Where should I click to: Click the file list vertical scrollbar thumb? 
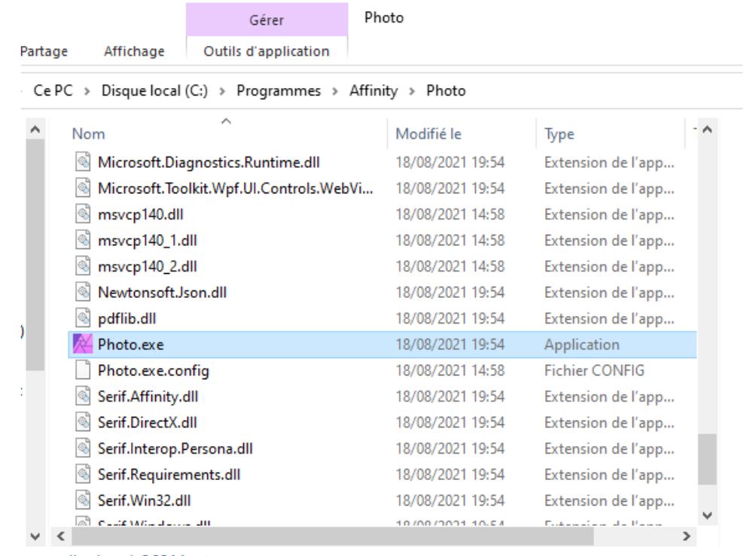pos(707,459)
